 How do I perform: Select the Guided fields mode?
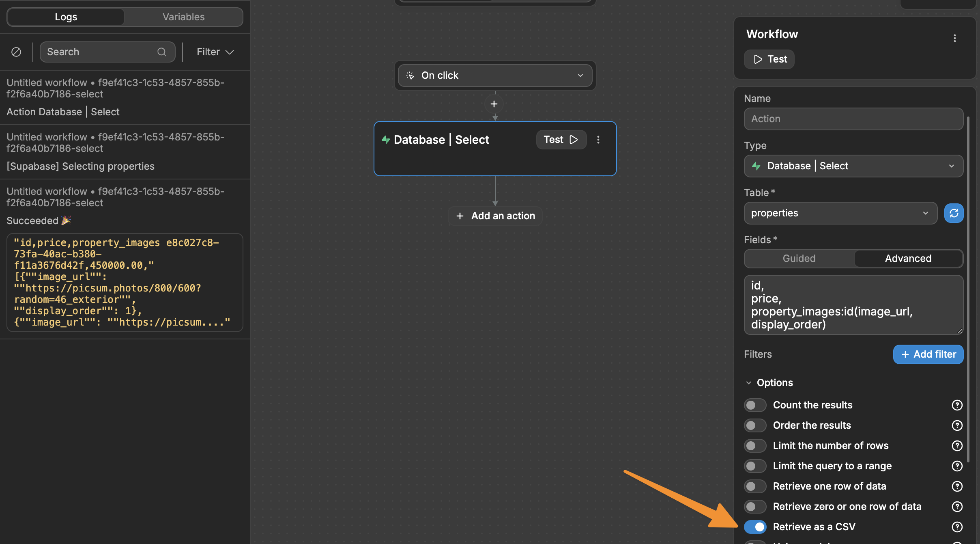coord(799,259)
